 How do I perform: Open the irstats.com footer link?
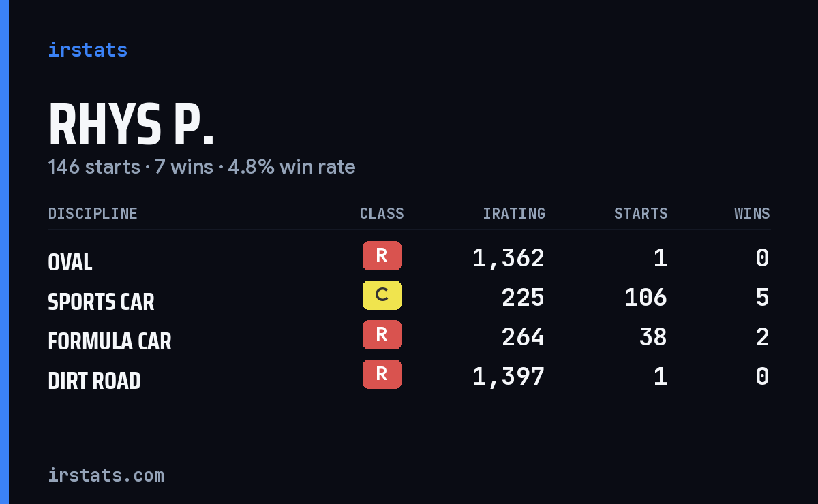(106, 475)
